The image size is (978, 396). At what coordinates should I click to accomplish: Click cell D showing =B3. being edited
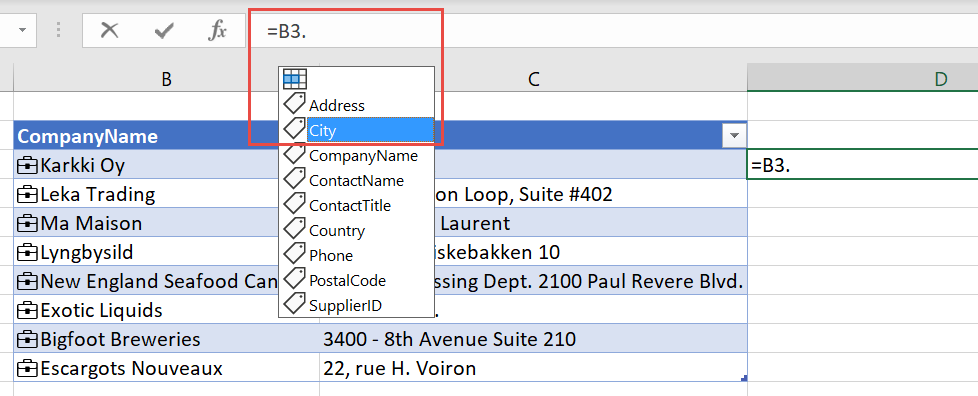[863, 165]
